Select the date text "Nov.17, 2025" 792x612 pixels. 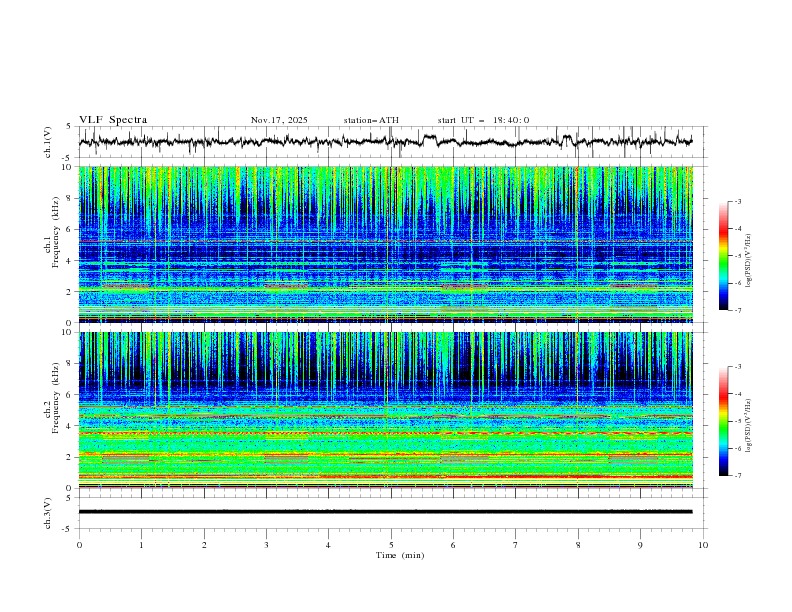(x=279, y=120)
